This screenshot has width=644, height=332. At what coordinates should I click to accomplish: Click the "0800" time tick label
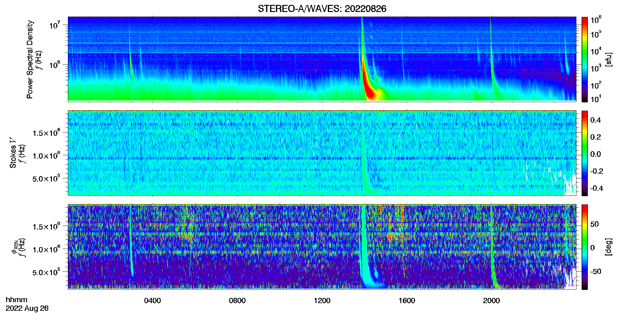pyautogui.click(x=237, y=300)
